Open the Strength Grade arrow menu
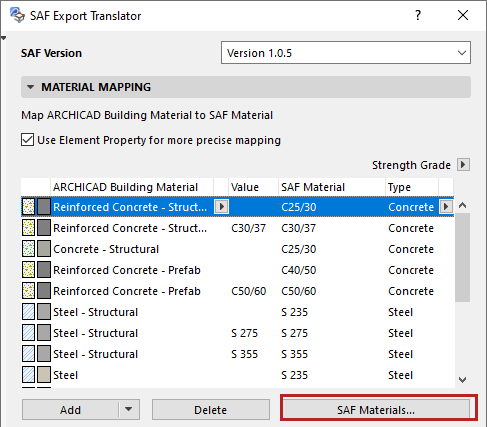The image size is (487, 427). [x=463, y=165]
